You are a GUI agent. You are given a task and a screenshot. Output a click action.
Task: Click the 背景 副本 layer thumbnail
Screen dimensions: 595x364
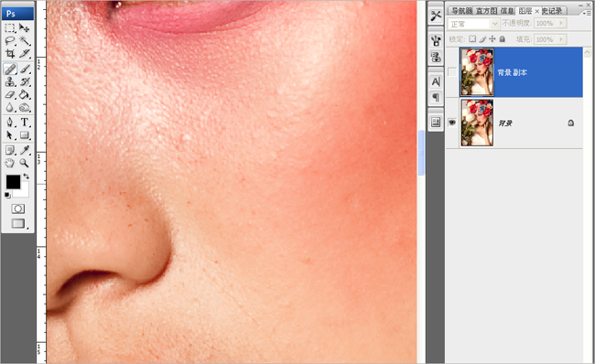(477, 71)
